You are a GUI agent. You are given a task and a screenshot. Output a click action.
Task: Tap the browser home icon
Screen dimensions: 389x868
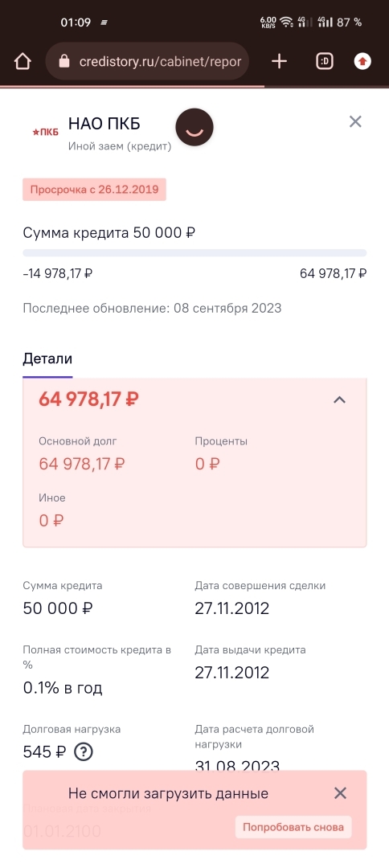(23, 61)
